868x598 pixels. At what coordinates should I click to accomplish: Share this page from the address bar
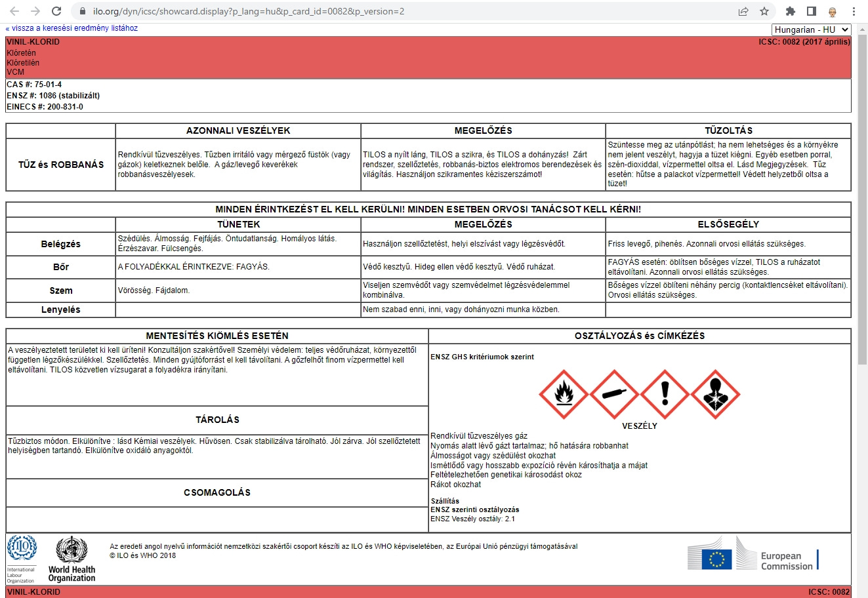743,11
